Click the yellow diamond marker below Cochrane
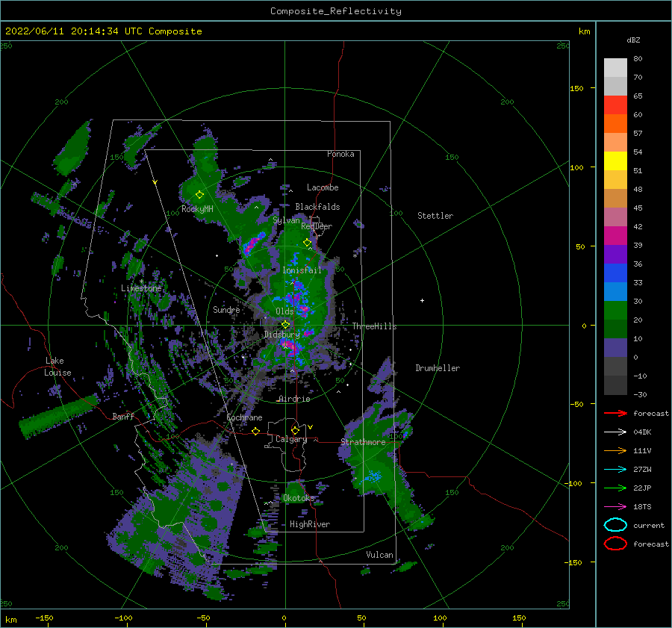The height and width of the screenshot is (628, 672). click(x=255, y=431)
